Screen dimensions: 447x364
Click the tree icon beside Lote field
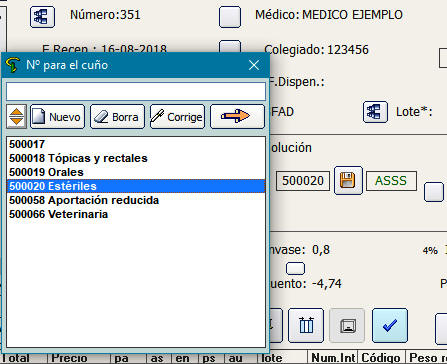pos(375,112)
